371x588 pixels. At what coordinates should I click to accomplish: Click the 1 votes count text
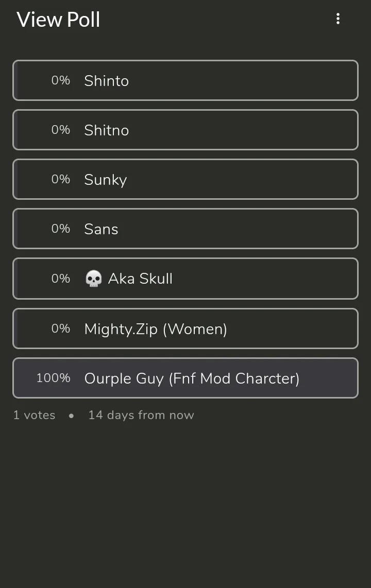point(34,415)
